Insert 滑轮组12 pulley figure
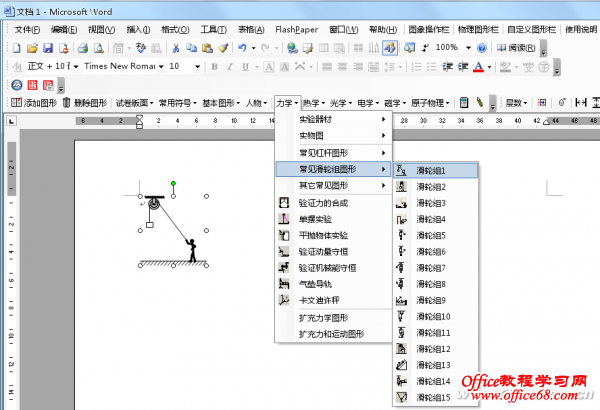The height and width of the screenshot is (410, 600). [435, 349]
